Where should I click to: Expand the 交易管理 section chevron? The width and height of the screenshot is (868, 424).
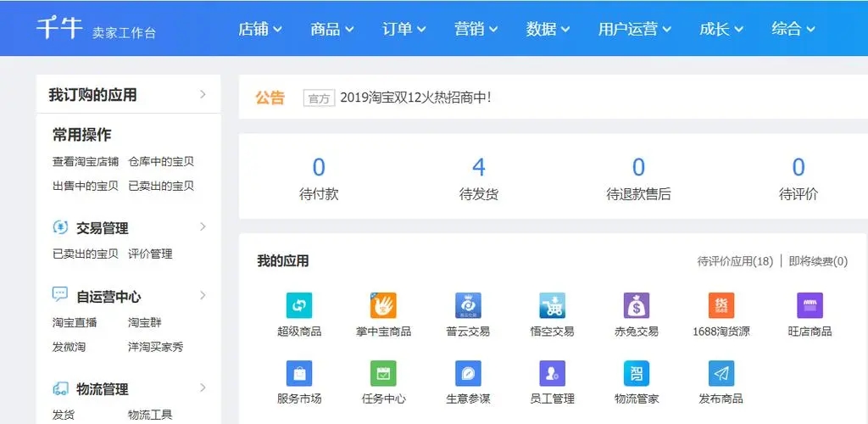coord(203,226)
